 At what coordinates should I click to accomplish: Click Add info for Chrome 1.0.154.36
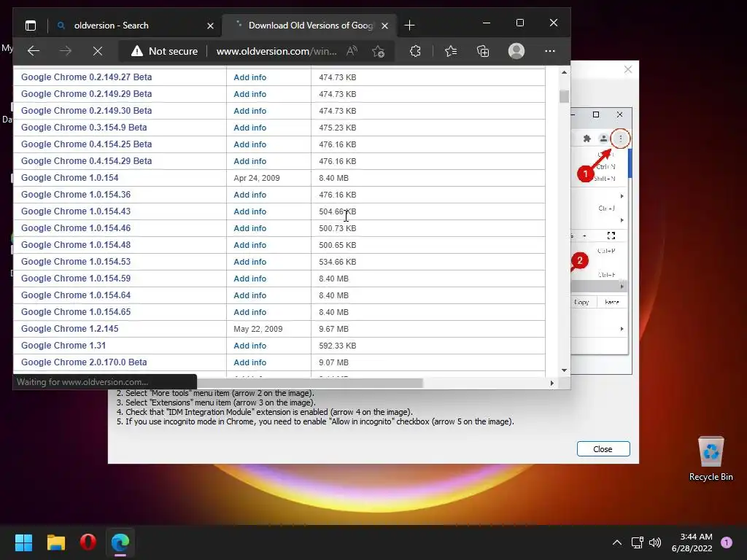(x=249, y=195)
